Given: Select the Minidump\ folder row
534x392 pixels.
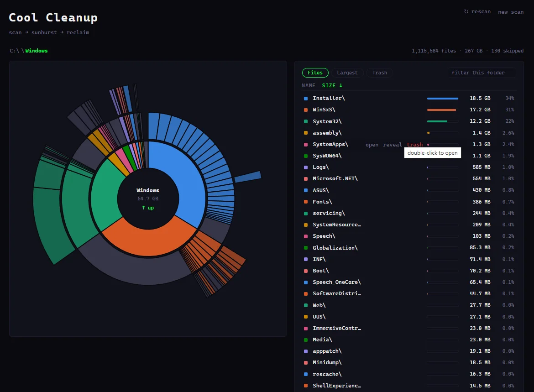Looking at the screenshot, I should pos(408,363).
